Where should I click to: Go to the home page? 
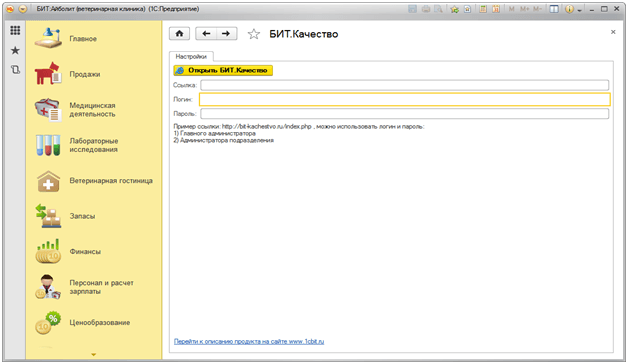click(x=179, y=34)
